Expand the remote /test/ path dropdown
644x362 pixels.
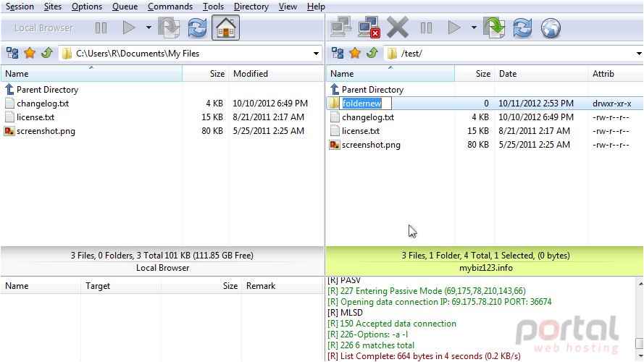coord(639,54)
